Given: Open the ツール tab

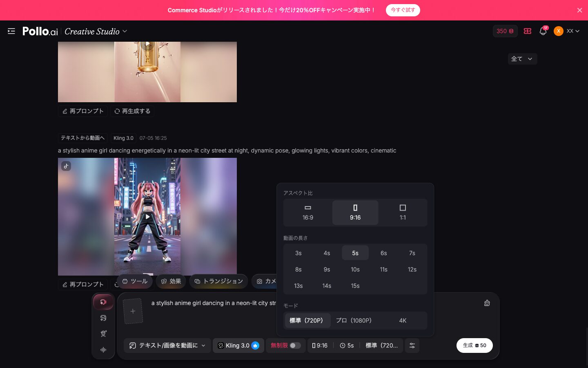Looking at the screenshot, I should click(135, 281).
